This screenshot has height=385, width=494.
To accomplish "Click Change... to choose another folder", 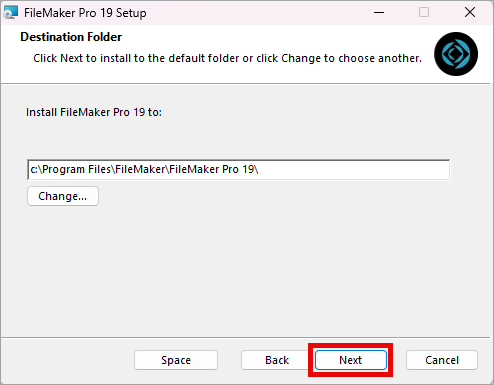I will pyautogui.click(x=63, y=196).
